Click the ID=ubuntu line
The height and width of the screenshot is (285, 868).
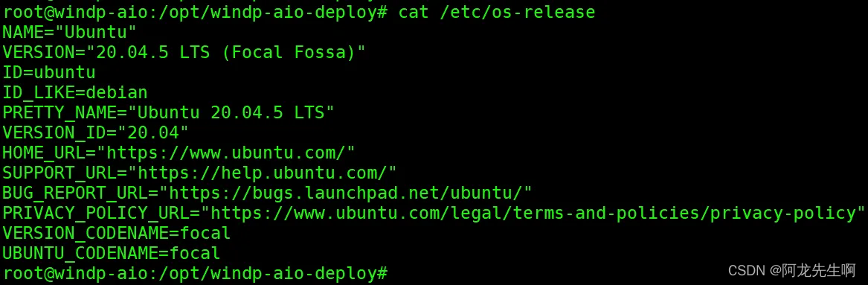coord(48,72)
